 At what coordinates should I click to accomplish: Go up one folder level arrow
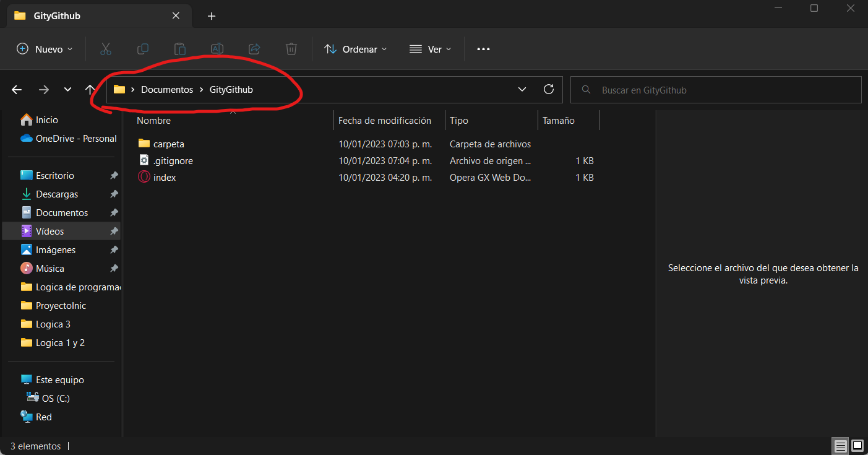tap(90, 90)
